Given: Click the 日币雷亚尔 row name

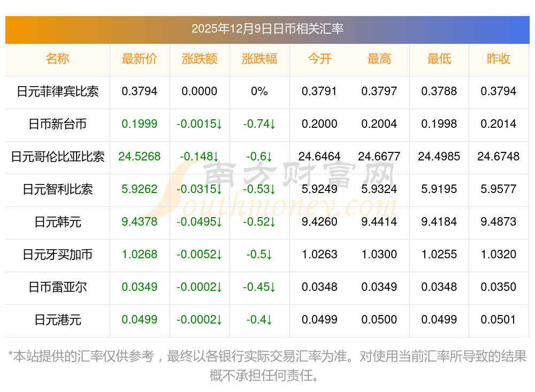Looking at the screenshot, I should click(58, 287).
